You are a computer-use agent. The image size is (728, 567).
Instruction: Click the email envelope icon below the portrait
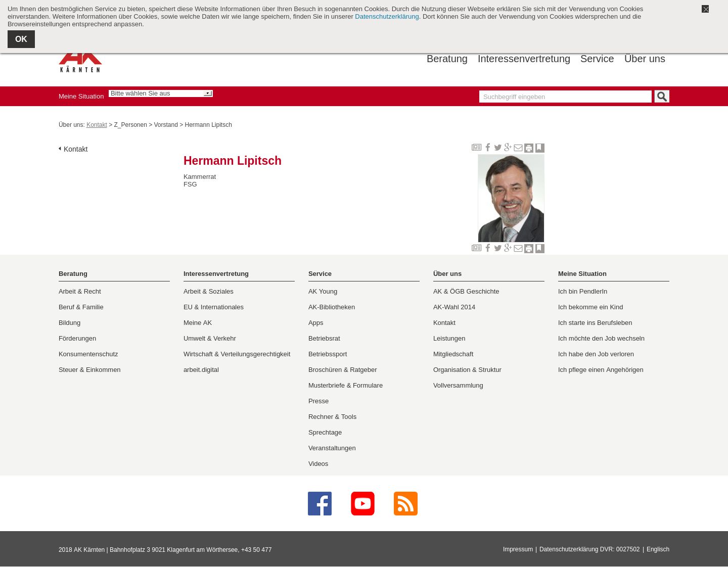[518, 248]
